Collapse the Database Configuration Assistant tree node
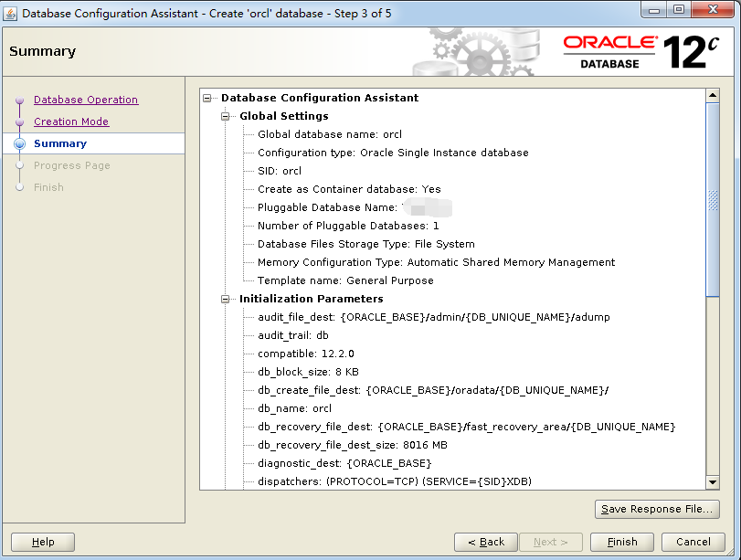Image resolution: width=741 pixels, height=560 pixels. [207, 99]
